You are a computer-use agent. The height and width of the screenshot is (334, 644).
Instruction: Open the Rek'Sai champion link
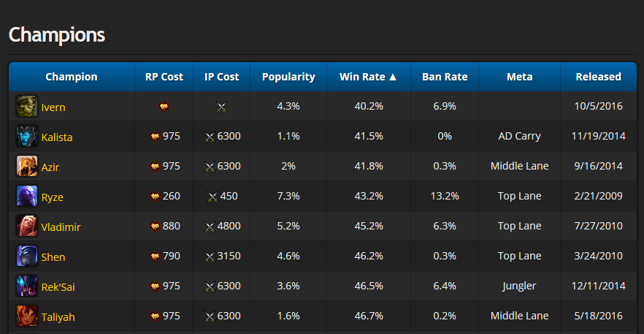pos(58,287)
